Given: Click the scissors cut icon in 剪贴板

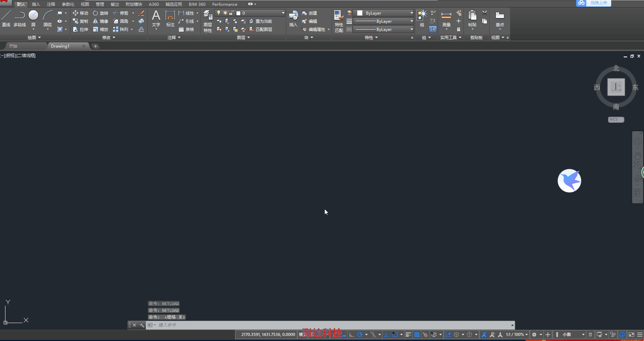Looking at the screenshot, I should click(x=485, y=13).
